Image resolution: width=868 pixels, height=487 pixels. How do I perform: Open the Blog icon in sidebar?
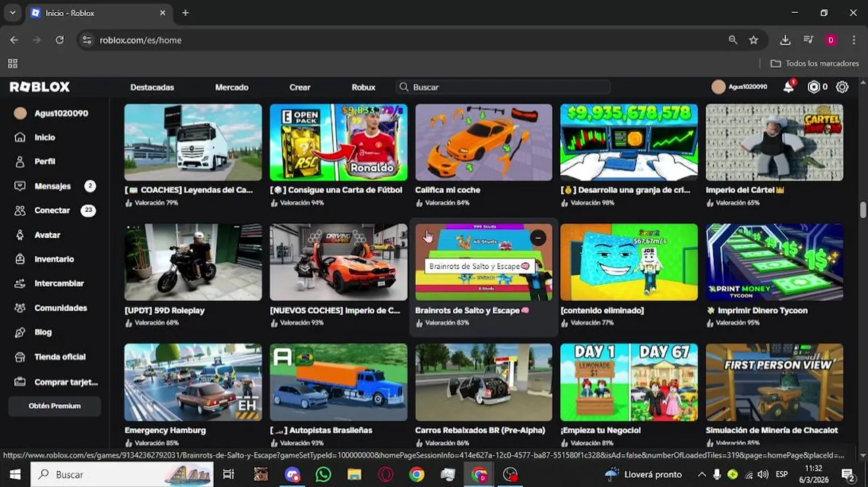pyautogui.click(x=20, y=332)
